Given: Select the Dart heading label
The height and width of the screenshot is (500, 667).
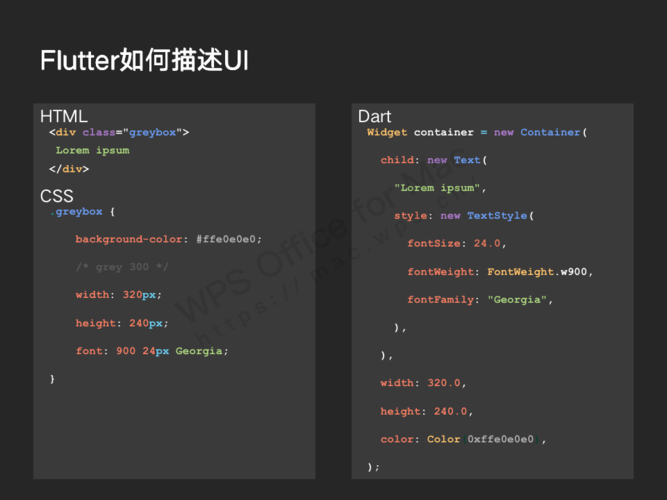Looking at the screenshot, I should click(374, 116).
